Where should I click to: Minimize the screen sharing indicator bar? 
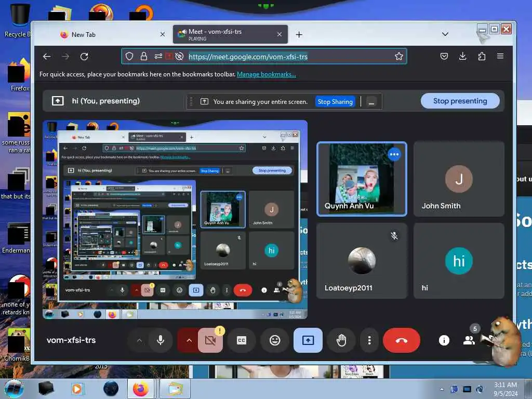pyautogui.click(x=371, y=102)
